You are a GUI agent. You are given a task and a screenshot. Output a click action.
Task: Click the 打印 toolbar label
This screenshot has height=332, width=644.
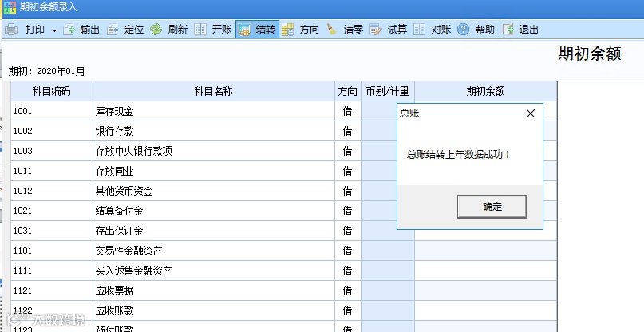point(35,30)
